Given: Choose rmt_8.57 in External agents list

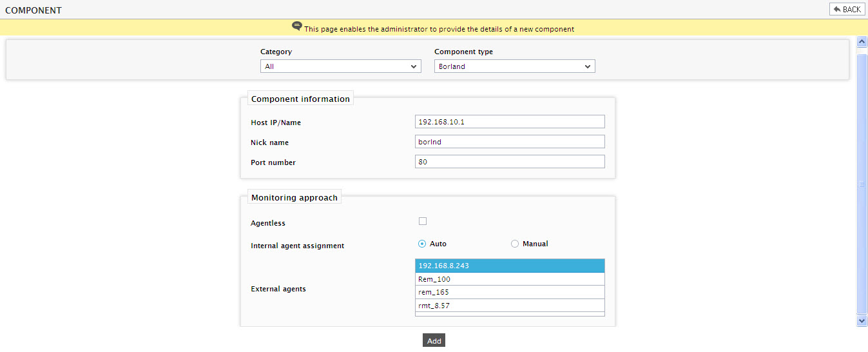Looking at the screenshot, I should pyautogui.click(x=510, y=306).
